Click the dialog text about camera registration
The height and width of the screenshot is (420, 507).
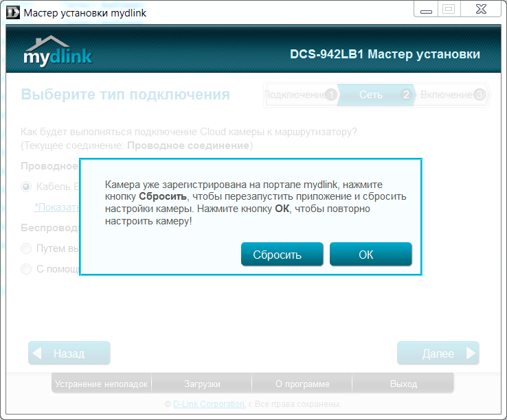[x=256, y=202]
